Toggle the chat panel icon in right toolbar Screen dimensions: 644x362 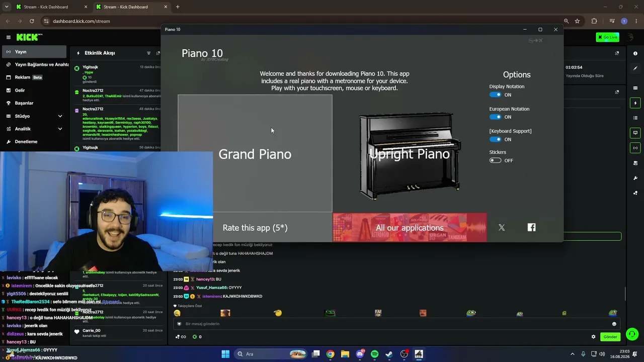coord(635,133)
